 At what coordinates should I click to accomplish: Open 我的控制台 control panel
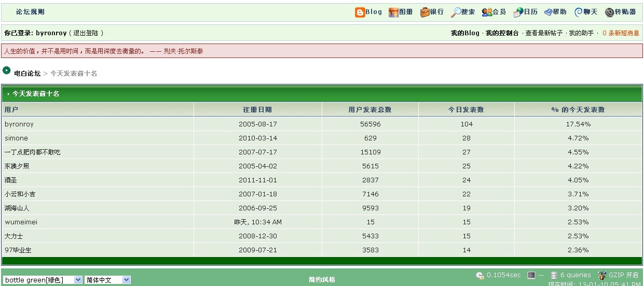(x=502, y=33)
